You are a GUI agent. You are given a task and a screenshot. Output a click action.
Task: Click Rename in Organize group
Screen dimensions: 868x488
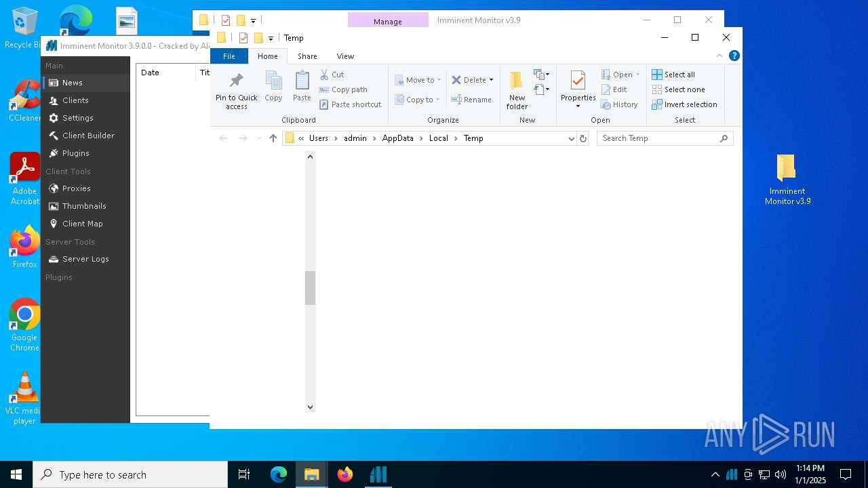pos(471,100)
